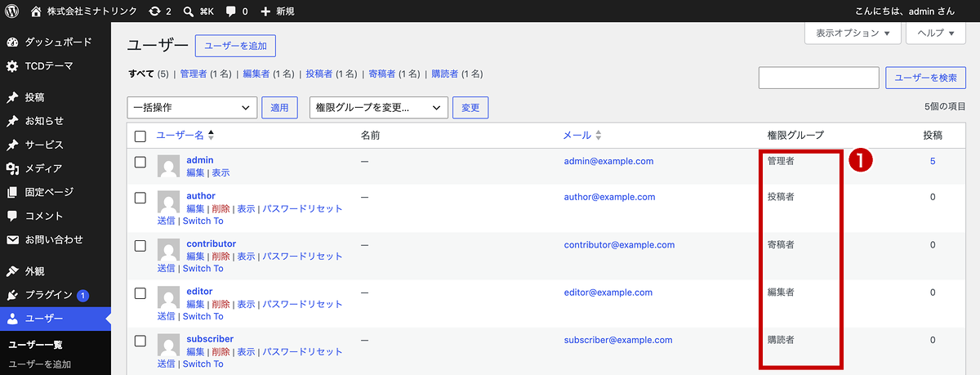Click the 変更 change button
This screenshot has width=980, height=375.
pyautogui.click(x=470, y=107)
